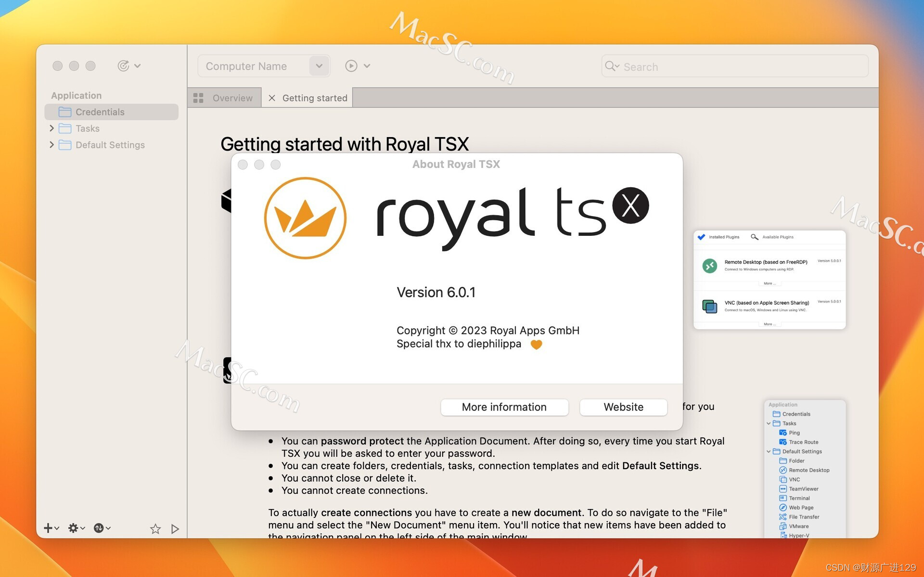Close the Getting started tab
Screen dimensions: 924x577
(272, 98)
